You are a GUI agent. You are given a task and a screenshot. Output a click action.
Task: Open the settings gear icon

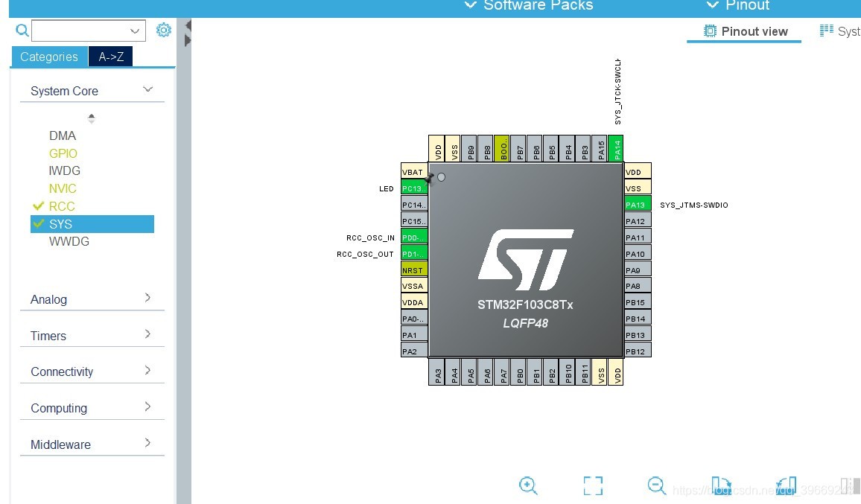(x=164, y=30)
